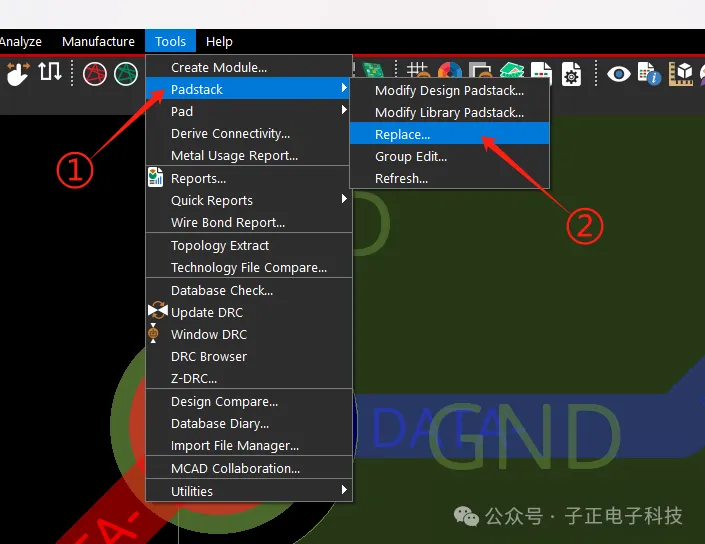The width and height of the screenshot is (705, 544).
Task: Select Create Module... menu entry
Action: click(249, 67)
